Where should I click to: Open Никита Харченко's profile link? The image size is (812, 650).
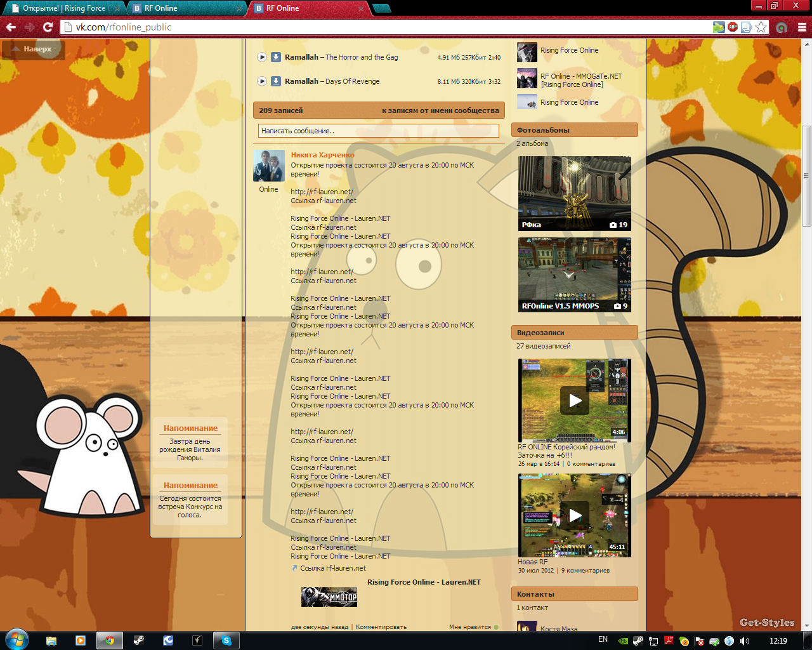tap(322, 155)
